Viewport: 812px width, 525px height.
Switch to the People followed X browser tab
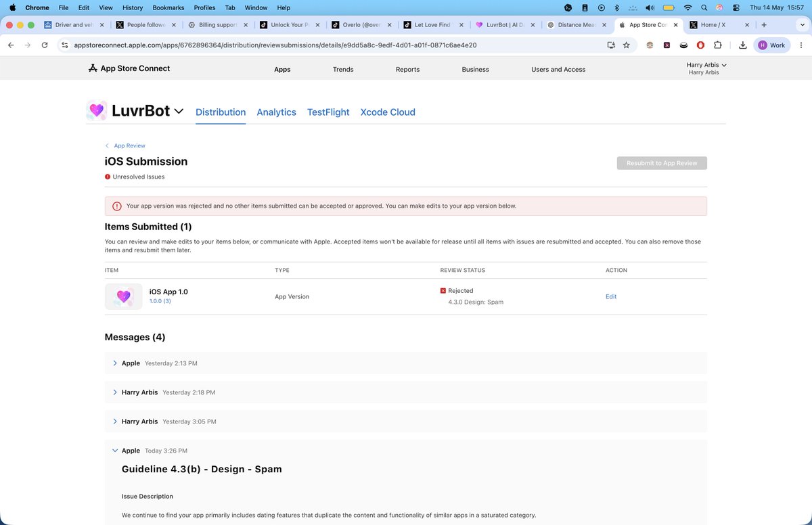pos(147,25)
